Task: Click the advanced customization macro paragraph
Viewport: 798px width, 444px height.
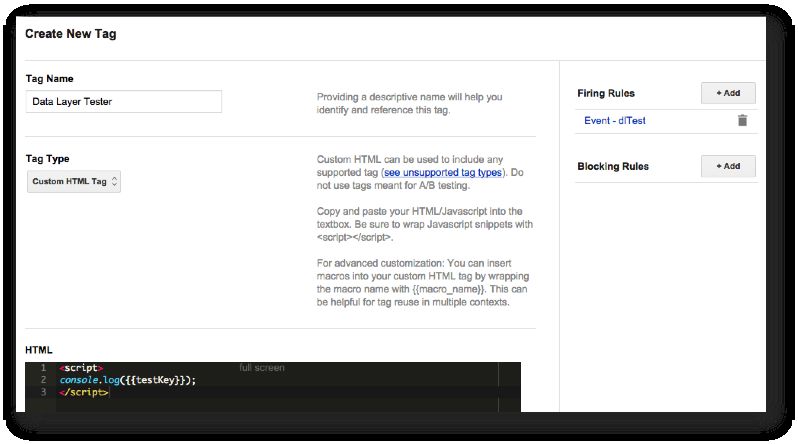Action: point(422,283)
